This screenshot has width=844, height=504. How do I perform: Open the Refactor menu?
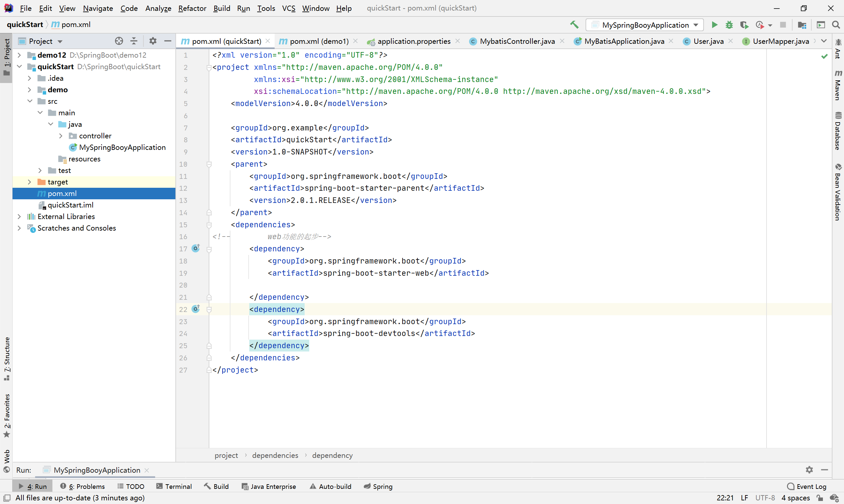coord(192,8)
